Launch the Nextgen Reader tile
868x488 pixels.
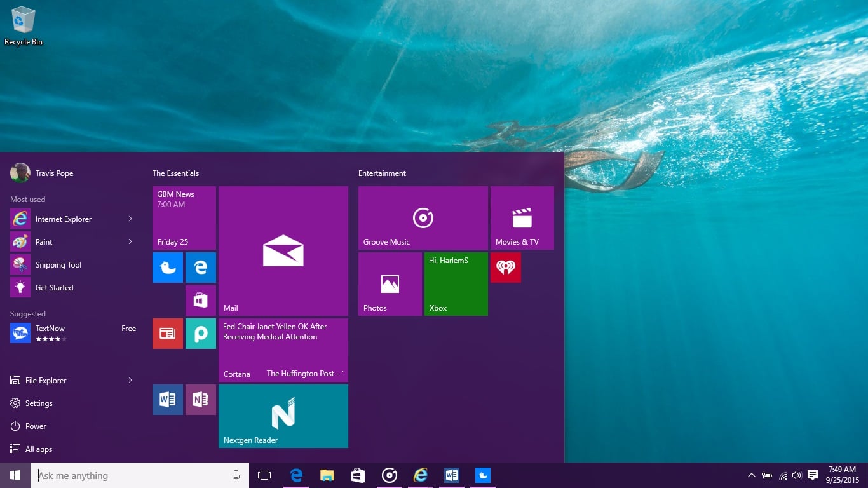click(x=283, y=416)
